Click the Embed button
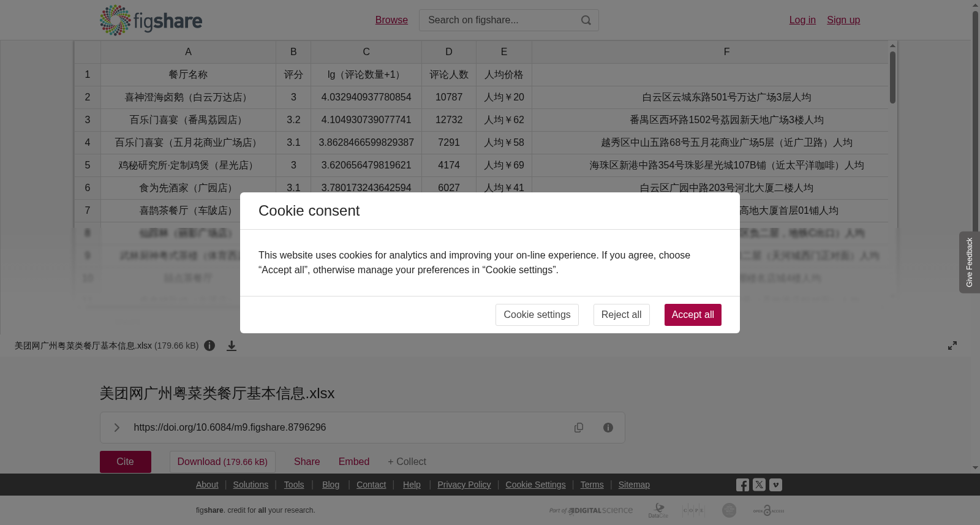The image size is (980, 525). click(x=354, y=462)
